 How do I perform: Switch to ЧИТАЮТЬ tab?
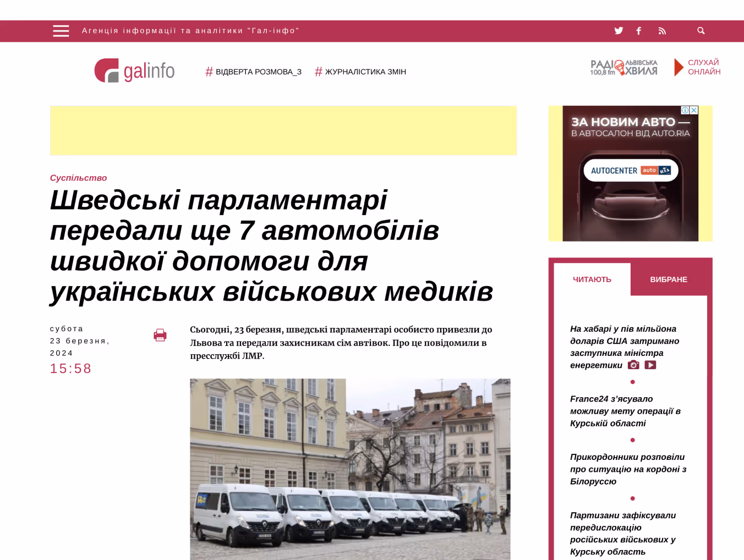[592, 279]
